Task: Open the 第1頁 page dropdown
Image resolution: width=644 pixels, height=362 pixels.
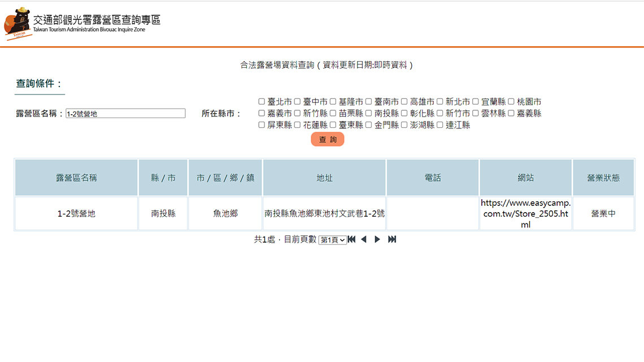Action: coord(332,240)
